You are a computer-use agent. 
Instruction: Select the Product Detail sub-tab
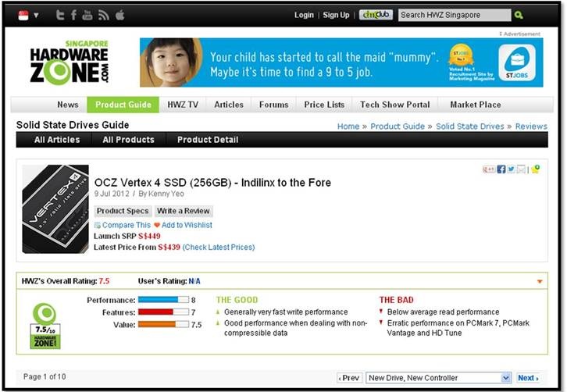(x=208, y=140)
